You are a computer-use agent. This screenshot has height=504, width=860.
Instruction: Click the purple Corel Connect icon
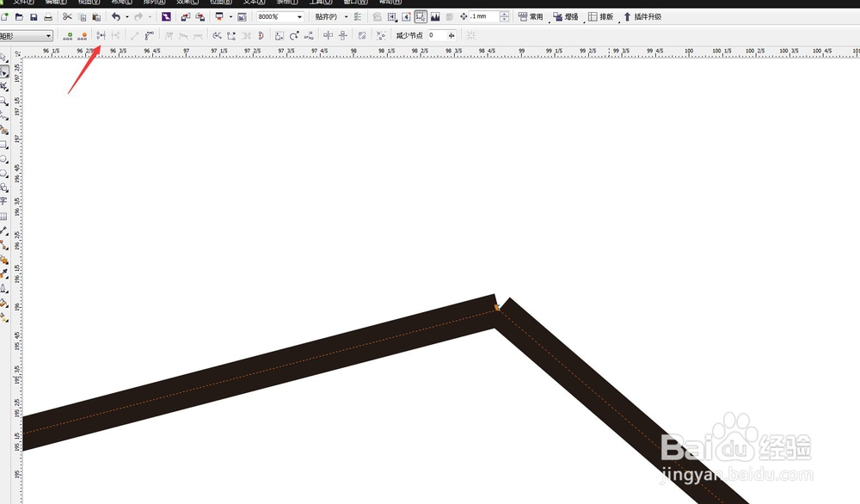click(x=166, y=17)
